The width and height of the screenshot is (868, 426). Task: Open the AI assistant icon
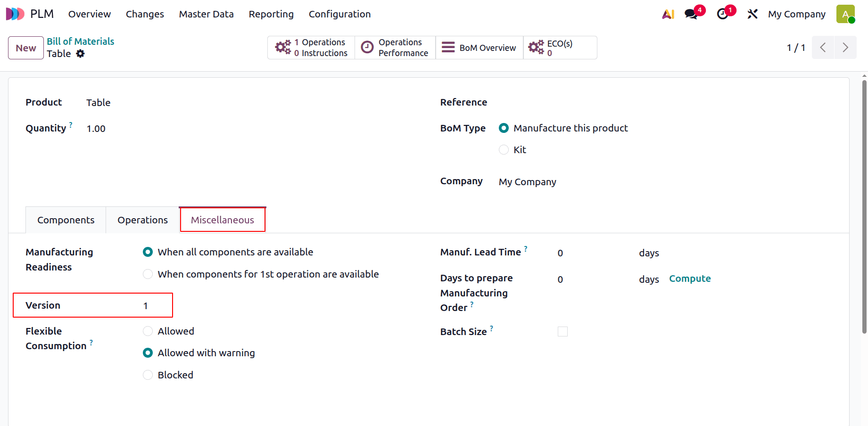[668, 14]
